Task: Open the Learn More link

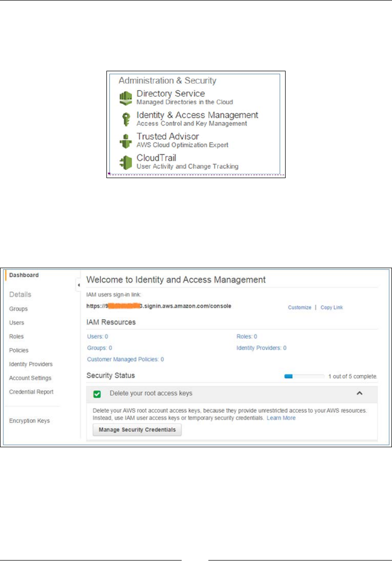Action: pyautogui.click(x=281, y=418)
